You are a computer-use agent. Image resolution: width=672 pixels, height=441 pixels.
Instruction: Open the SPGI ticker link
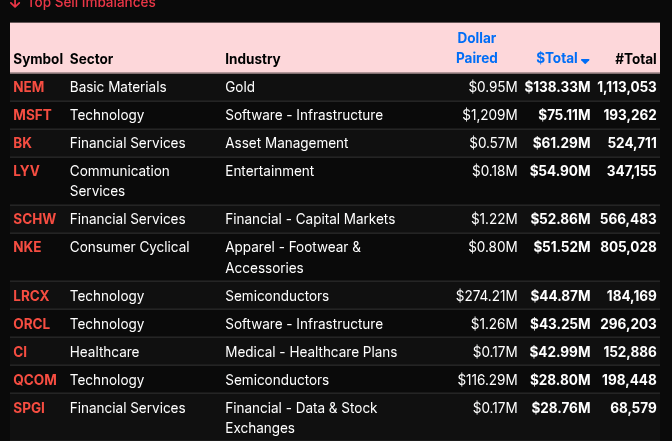pos(29,408)
